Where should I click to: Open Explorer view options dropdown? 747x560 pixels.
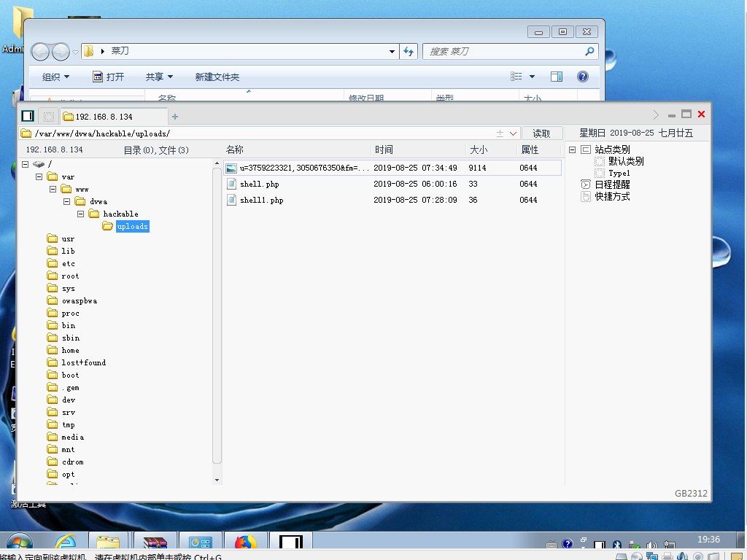532,77
